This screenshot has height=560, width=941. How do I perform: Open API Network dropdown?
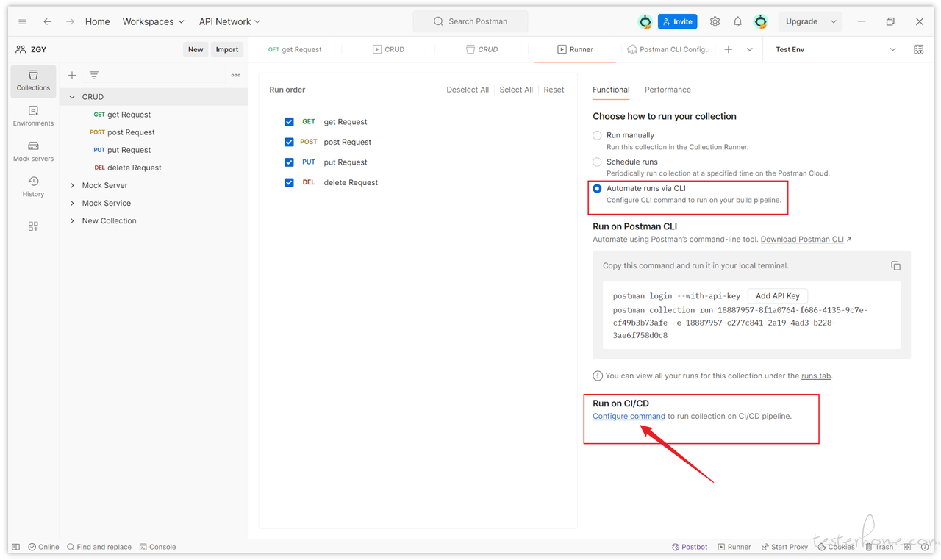[x=229, y=22]
